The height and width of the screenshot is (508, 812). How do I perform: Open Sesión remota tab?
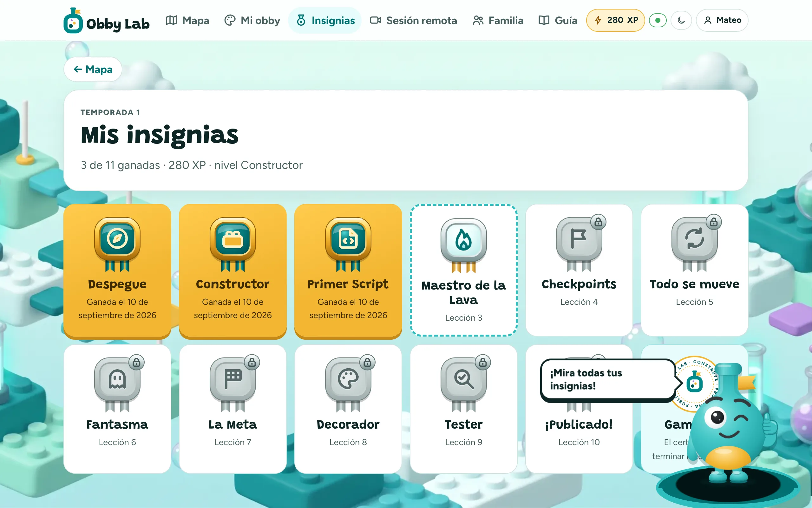[413, 21]
